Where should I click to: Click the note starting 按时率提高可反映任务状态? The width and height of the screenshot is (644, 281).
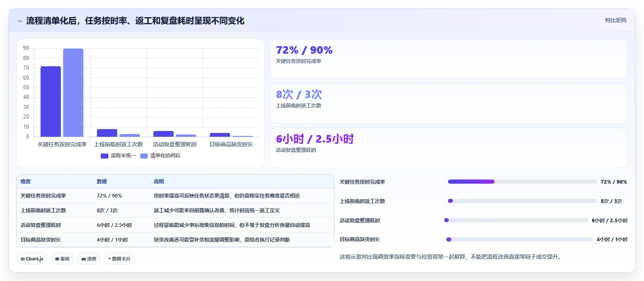pos(227,196)
